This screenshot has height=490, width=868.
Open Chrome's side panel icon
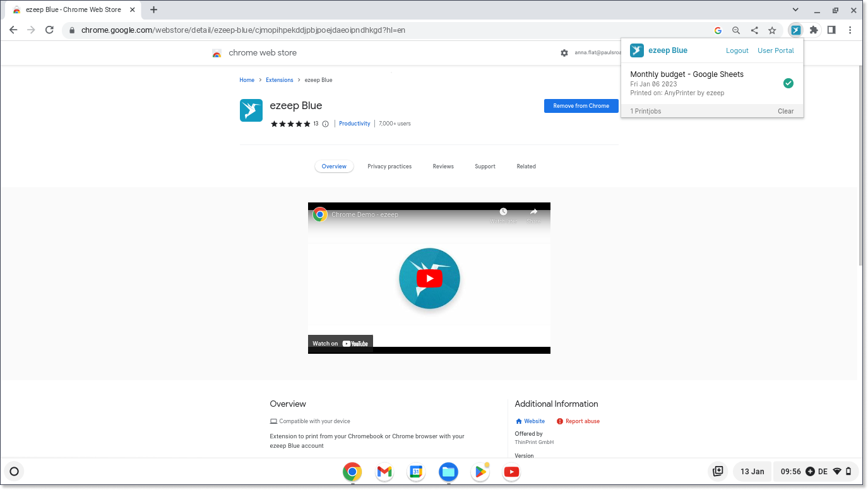click(831, 30)
